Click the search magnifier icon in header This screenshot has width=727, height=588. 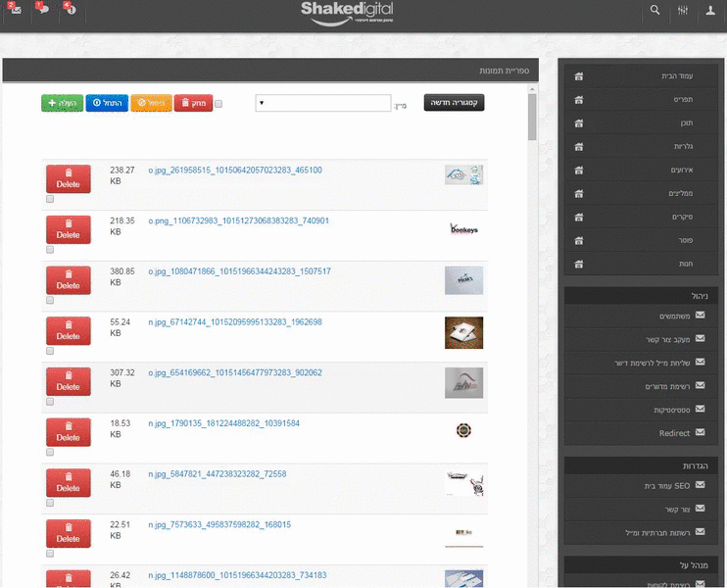pyautogui.click(x=654, y=10)
